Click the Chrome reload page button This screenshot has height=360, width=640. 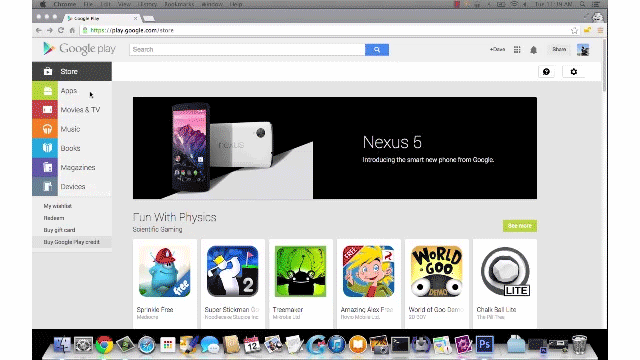point(61,30)
